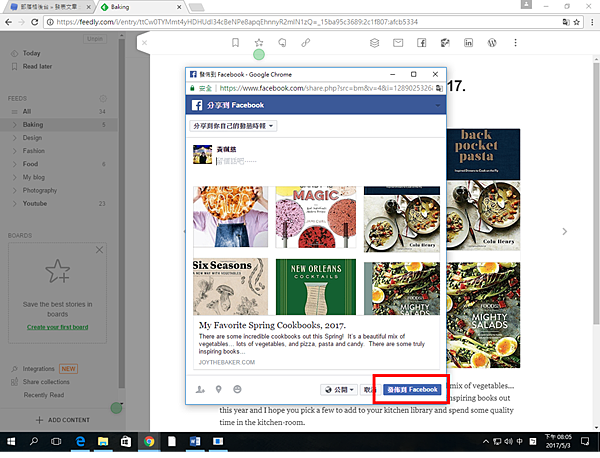Copy the article link with the chain icon
600x458 pixels.
[x=305, y=42]
